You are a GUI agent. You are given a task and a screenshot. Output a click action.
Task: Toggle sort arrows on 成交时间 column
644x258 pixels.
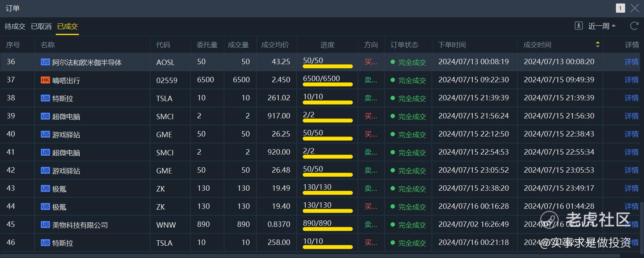pos(597,45)
